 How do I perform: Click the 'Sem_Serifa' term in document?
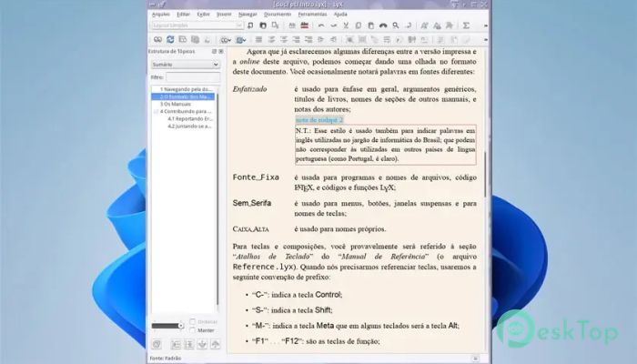pyautogui.click(x=252, y=203)
